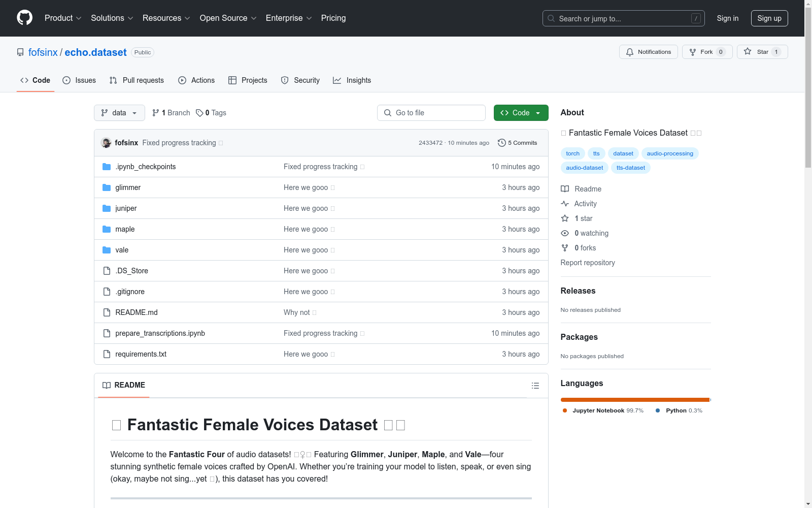The width and height of the screenshot is (812, 508).
Task: View the 0 watching link
Action: [x=585, y=233]
